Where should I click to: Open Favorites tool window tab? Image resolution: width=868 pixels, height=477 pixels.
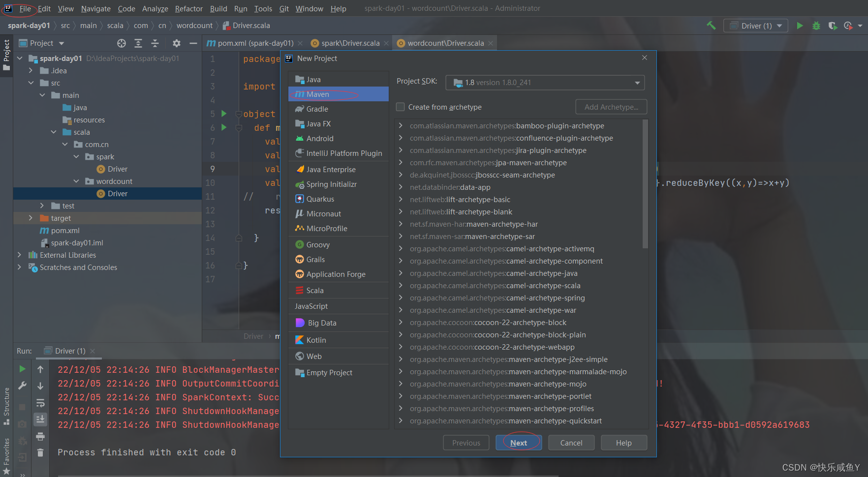(x=6, y=456)
